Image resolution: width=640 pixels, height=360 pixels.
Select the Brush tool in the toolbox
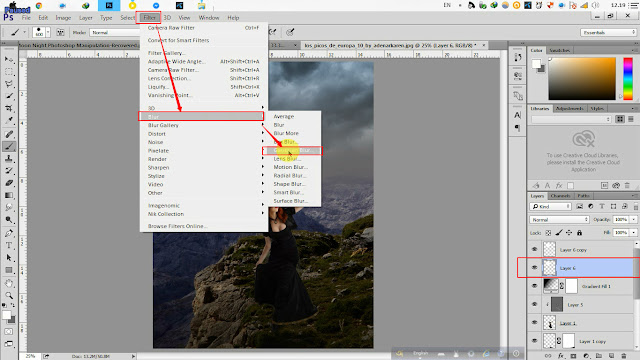click(9, 147)
